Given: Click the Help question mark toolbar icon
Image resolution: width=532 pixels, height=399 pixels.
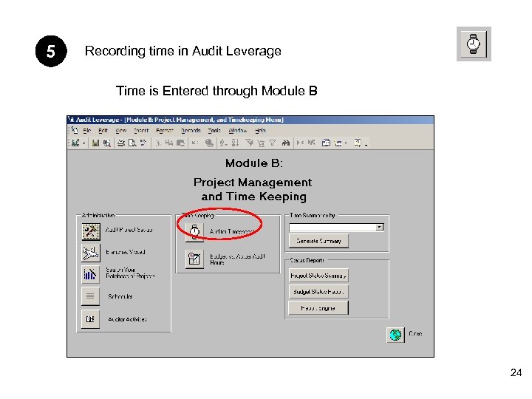Looking at the screenshot, I should click(358, 143).
